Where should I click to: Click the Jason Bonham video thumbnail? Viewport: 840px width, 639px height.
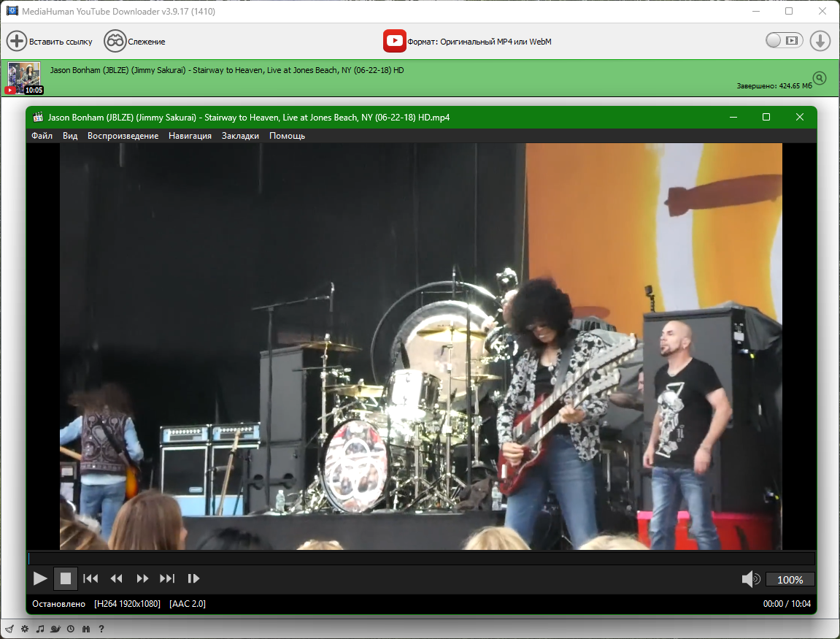(x=23, y=78)
